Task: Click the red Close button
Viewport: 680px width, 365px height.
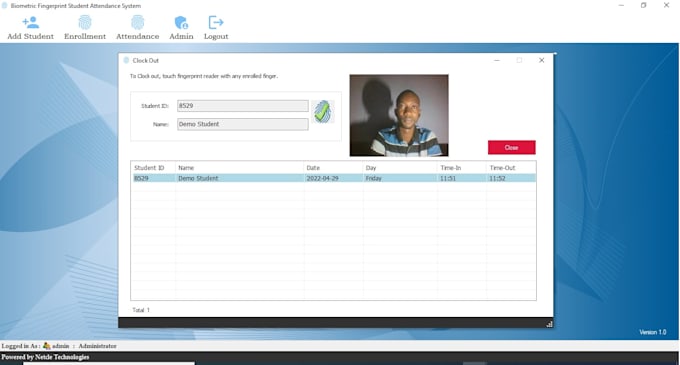Action: [x=512, y=147]
